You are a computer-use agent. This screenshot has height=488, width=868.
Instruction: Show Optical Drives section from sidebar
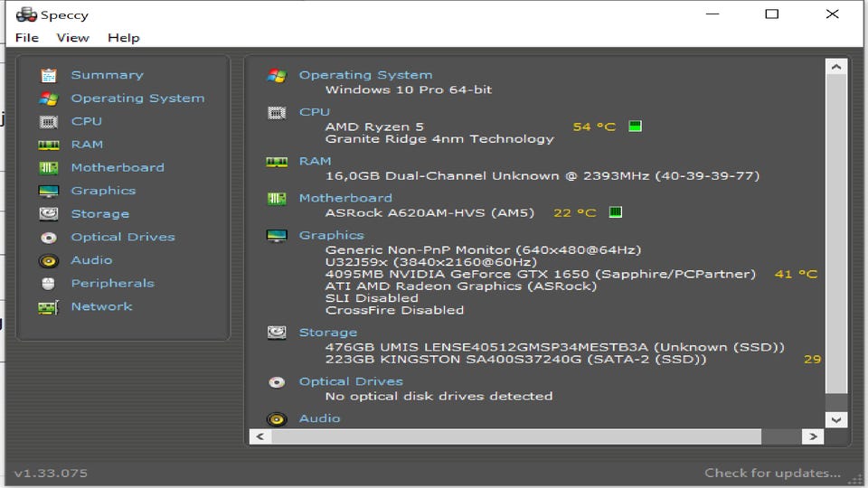click(x=123, y=237)
